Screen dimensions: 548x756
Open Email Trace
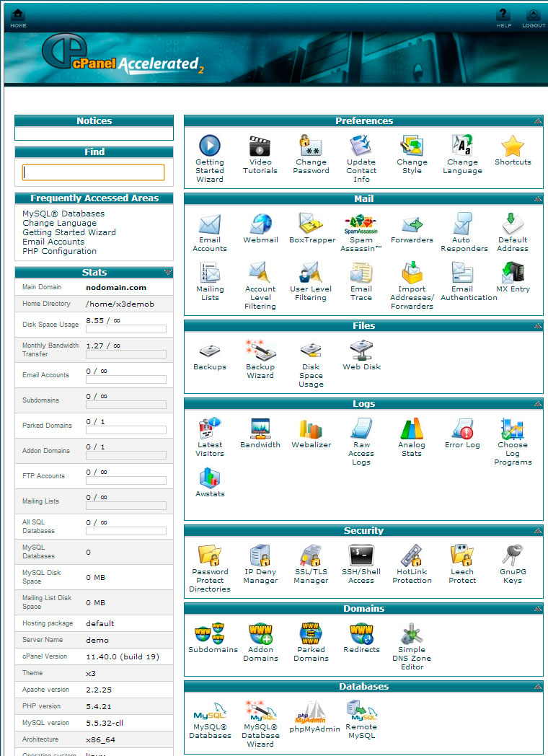coord(361,273)
